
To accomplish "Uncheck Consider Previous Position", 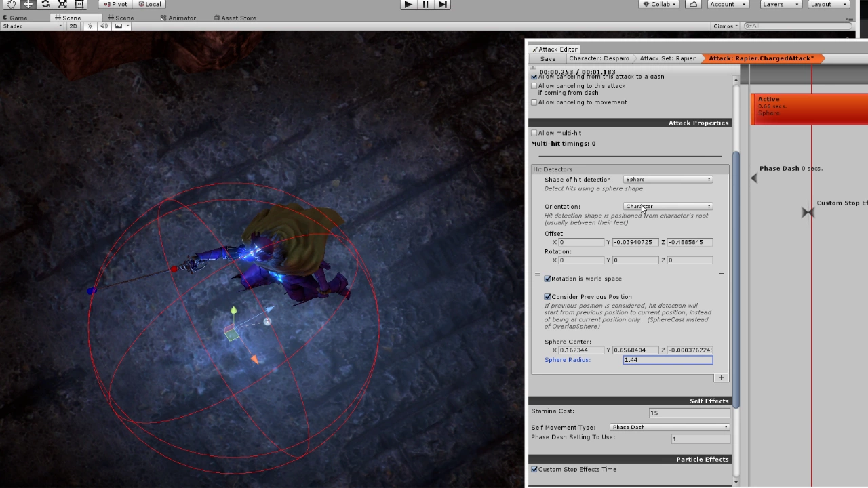I will click(x=548, y=296).
